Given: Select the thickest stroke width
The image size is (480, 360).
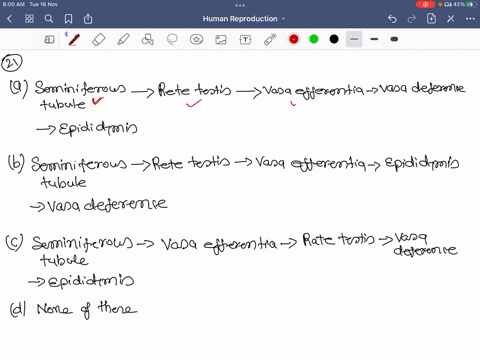Looking at the screenshot, I should [x=394, y=39].
